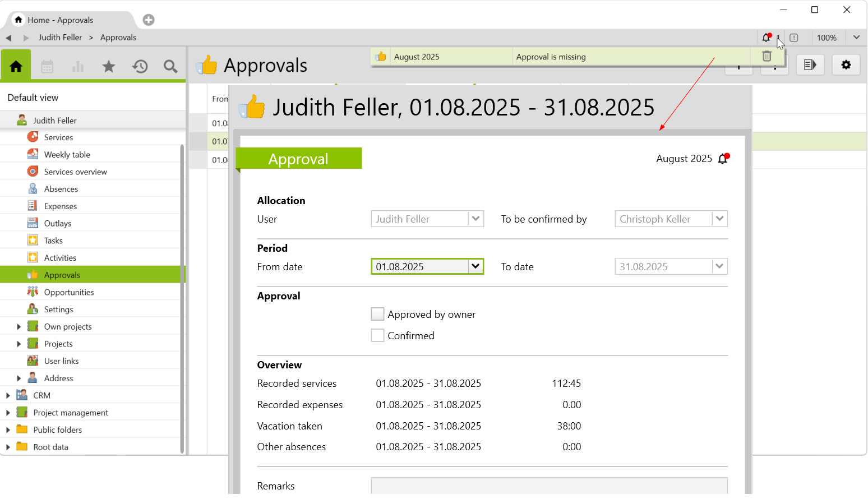The height and width of the screenshot is (499, 868).
Task: Click the search magnifier icon
Action: (170, 67)
